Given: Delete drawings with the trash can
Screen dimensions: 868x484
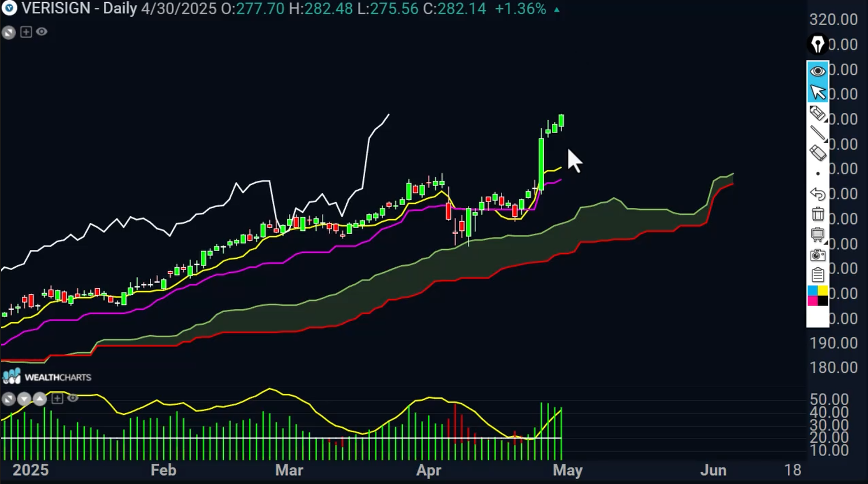Looking at the screenshot, I should pos(818,214).
